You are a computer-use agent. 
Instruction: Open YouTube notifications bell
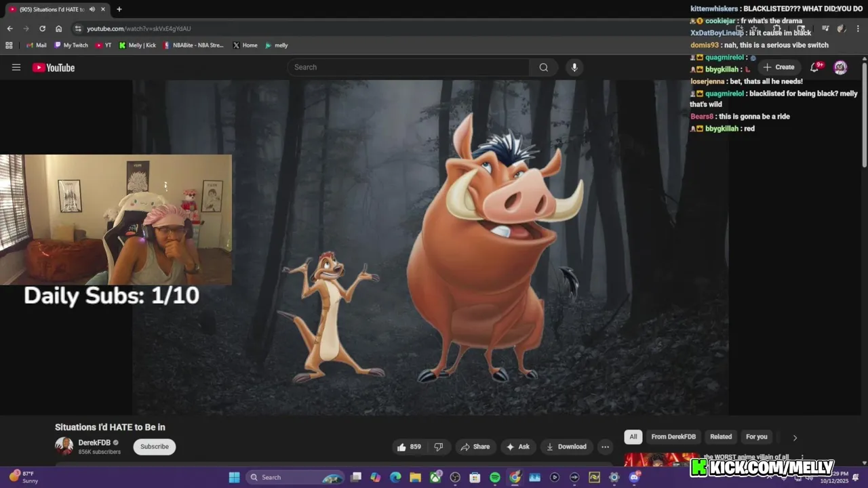(814, 67)
